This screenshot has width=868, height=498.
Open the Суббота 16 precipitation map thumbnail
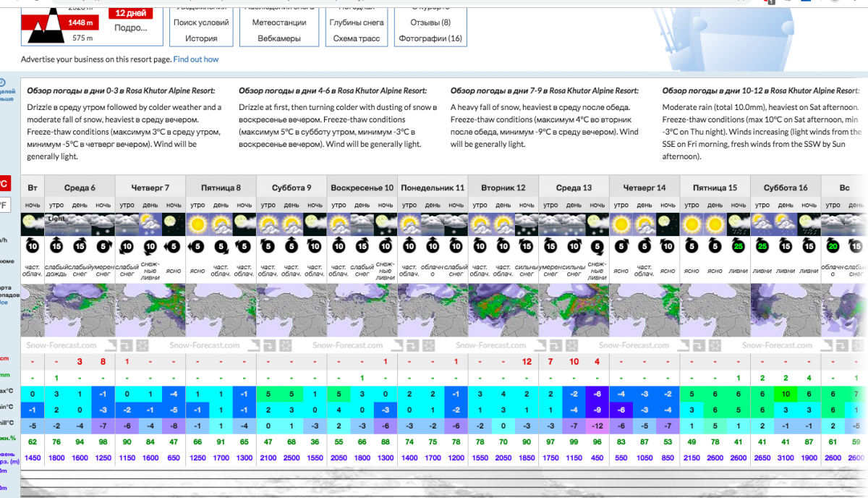tap(786, 311)
